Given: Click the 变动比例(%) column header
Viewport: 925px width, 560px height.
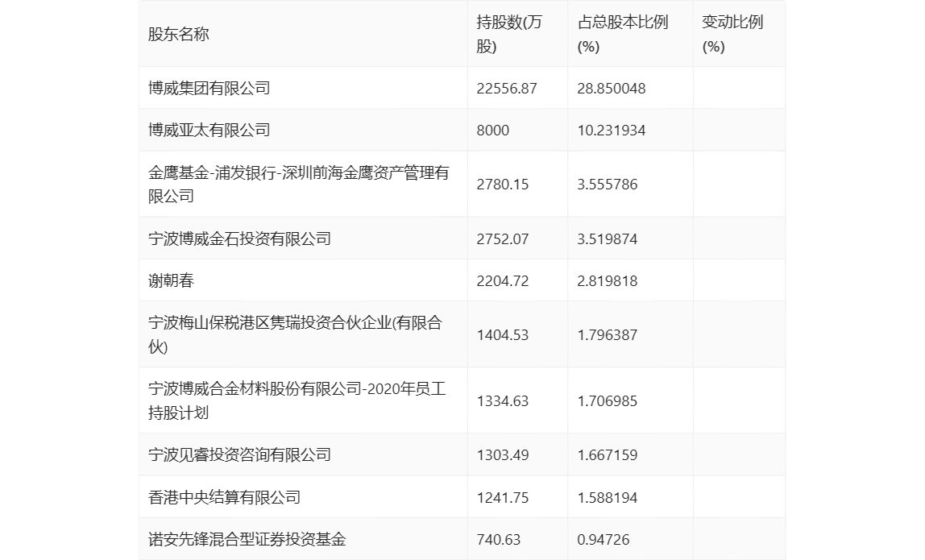Looking at the screenshot, I should (732, 34).
